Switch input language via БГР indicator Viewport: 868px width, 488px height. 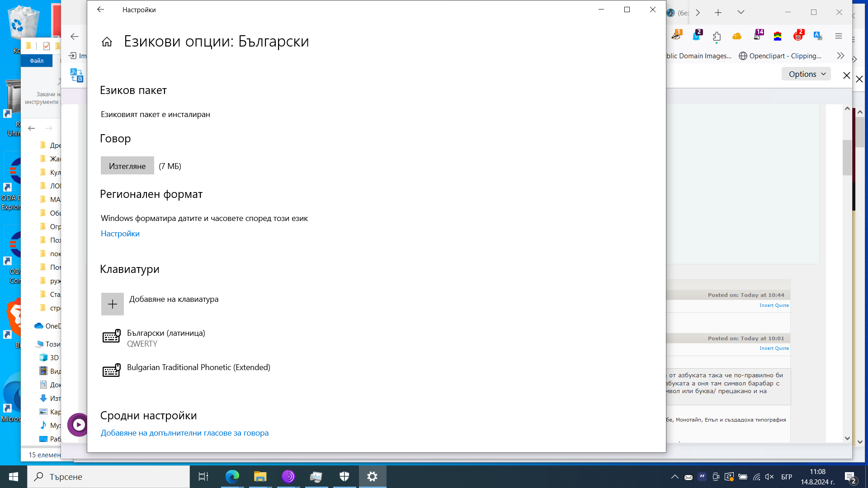click(787, 477)
